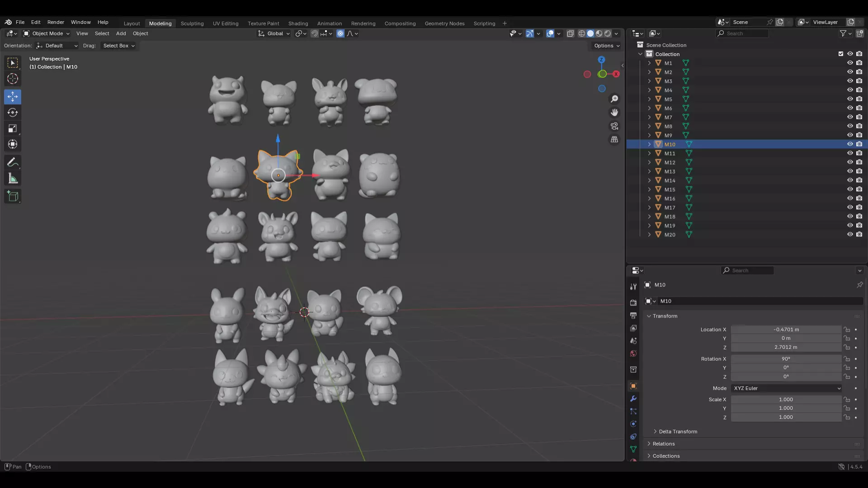Open Select Box drag dropdown
The width and height of the screenshot is (868, 488).
pos(118,46)
